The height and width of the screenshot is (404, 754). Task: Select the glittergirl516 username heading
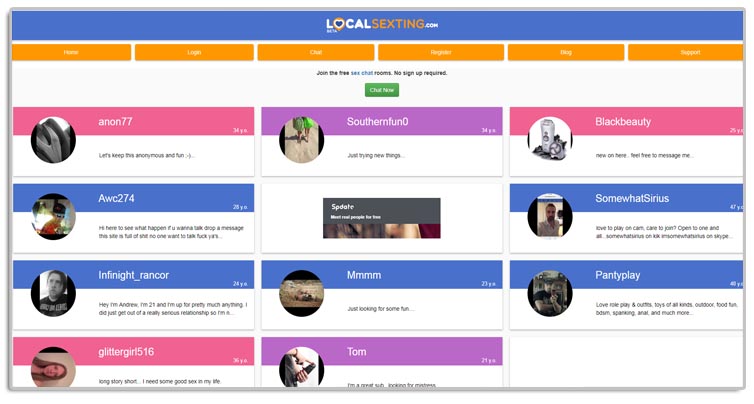(126, 352)
